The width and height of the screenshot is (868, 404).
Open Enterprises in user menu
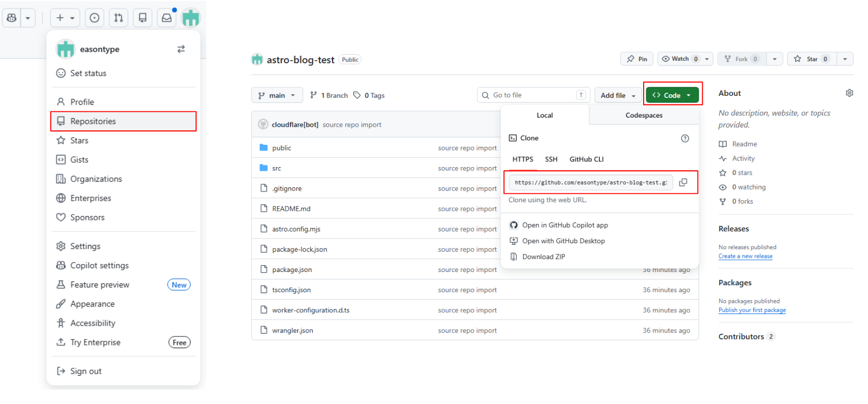[x=123, y=198]
